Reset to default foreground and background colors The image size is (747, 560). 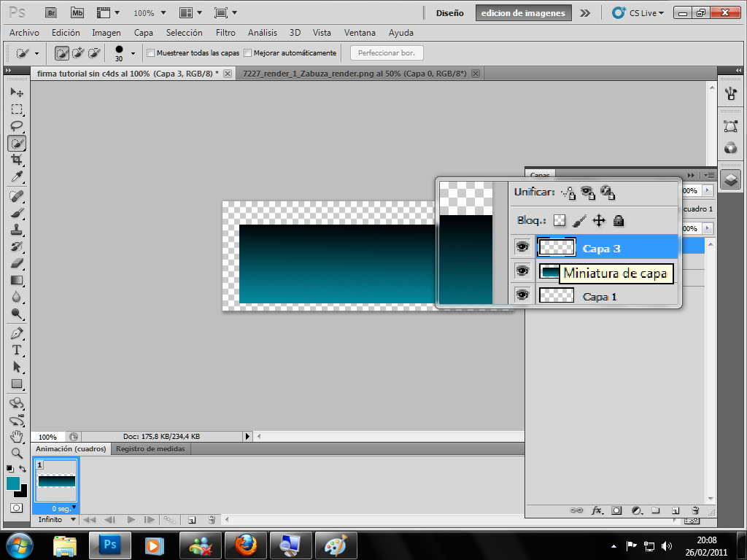pos(9,469)
